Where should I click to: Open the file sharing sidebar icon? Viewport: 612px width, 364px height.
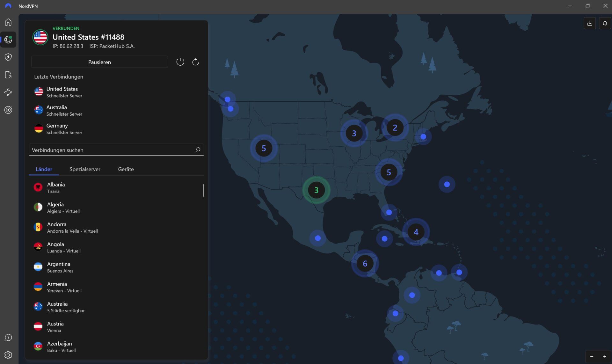pos(8,75)
